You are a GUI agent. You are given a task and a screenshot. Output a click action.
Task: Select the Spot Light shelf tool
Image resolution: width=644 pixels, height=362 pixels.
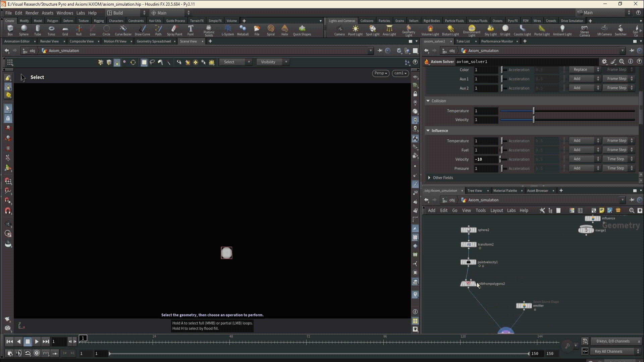(372, 30)
